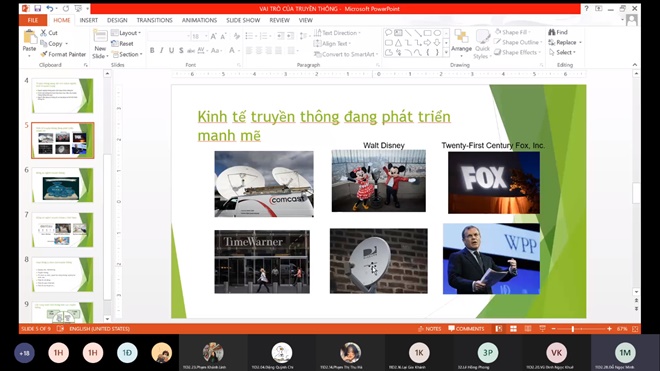Click Reset slide button
Screen dimensions: 660x371
(x=122, y=43)
